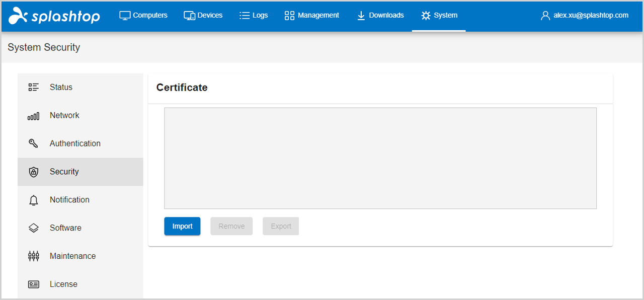Click the Security shield icon
Viewport: 644px width, 300px height.
pos(33,172)
